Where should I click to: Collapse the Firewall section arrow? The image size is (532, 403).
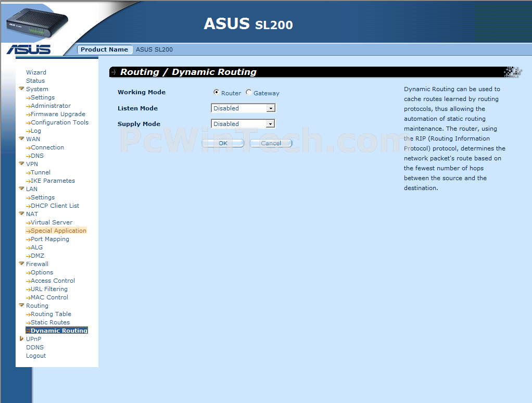[x=21, y=263]
